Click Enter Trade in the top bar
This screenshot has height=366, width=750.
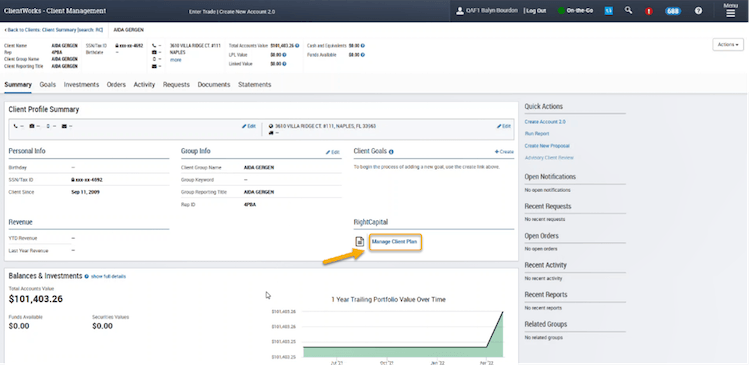(202, 11)
